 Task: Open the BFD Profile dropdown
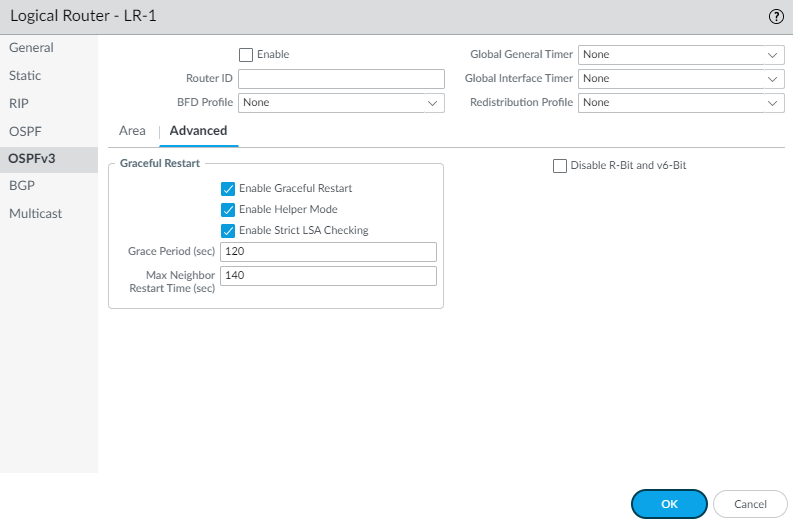coord(340,102)
